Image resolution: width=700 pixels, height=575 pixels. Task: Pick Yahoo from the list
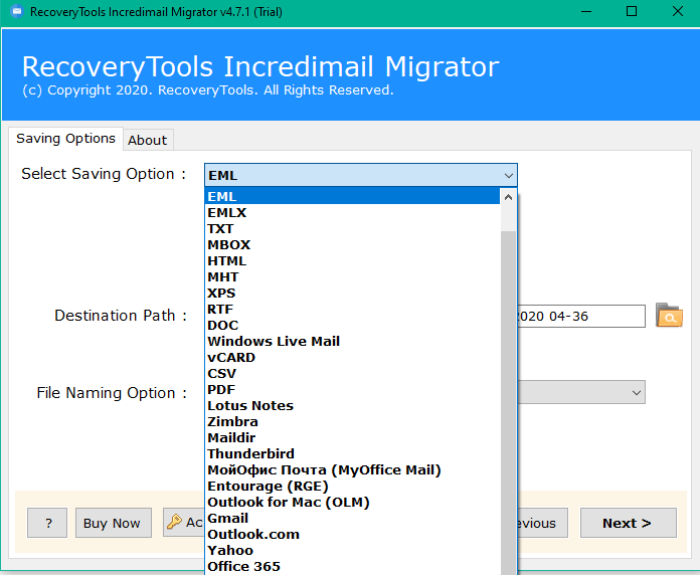click(352, 550)
